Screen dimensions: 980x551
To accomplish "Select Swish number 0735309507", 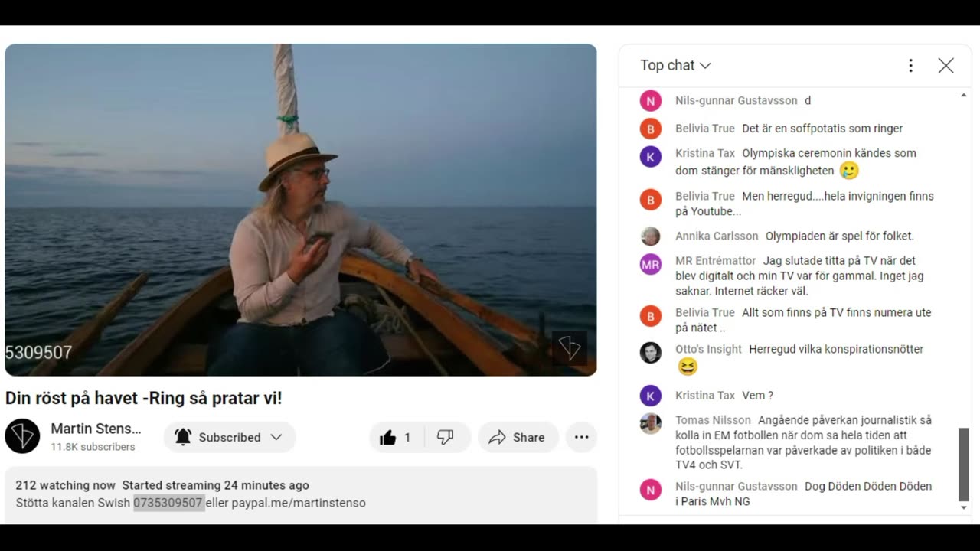I will tap(168, 503).
